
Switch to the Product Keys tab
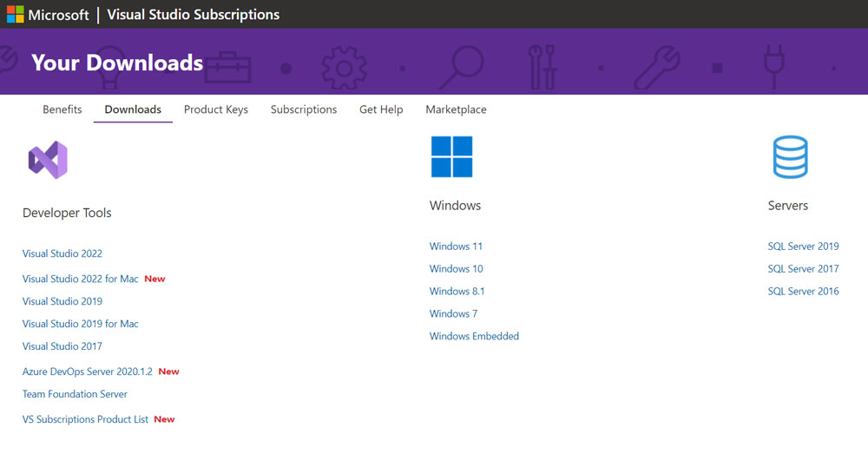click(216, 109)
